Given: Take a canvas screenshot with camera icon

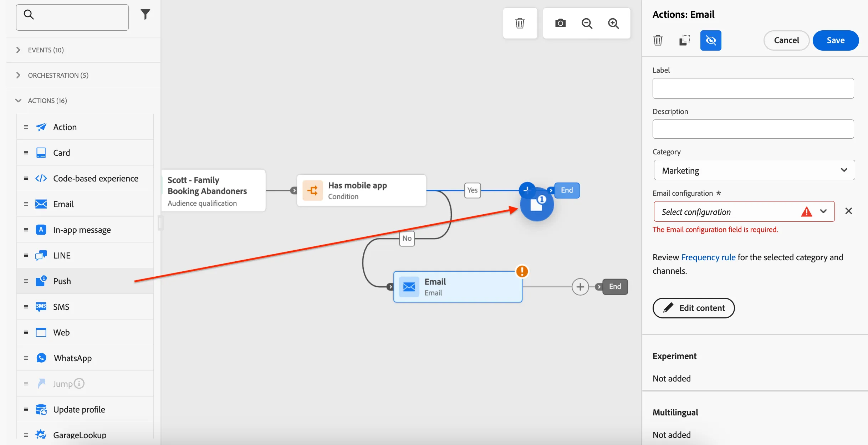Looking at the screenshot, I should tap(560, 23).
